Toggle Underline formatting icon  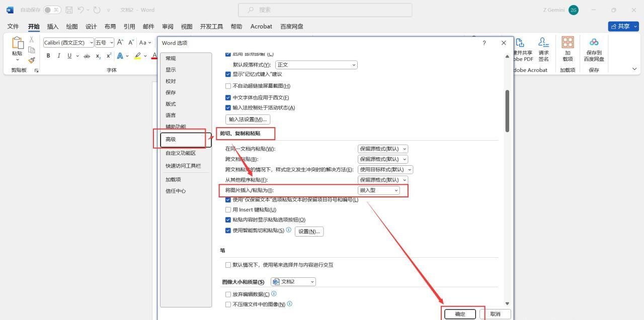pyautogui.click(x=69, y=56)
